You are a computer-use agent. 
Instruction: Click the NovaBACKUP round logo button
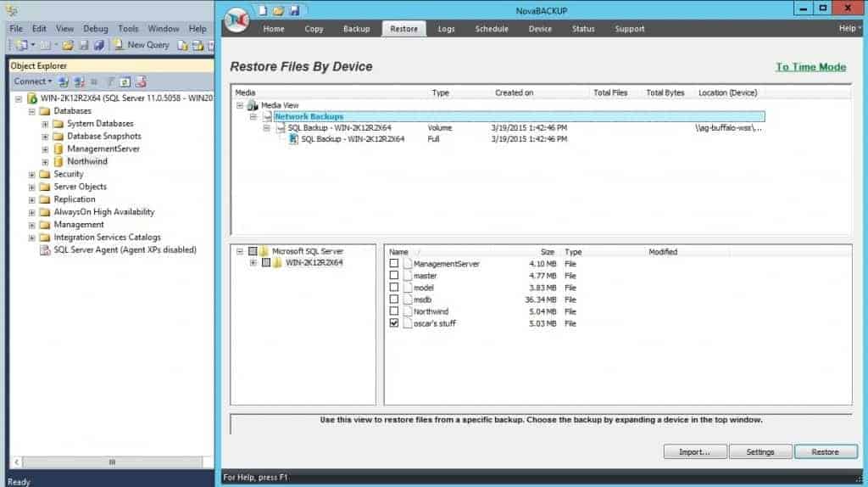pyautogui.click(x=237, y=20)
